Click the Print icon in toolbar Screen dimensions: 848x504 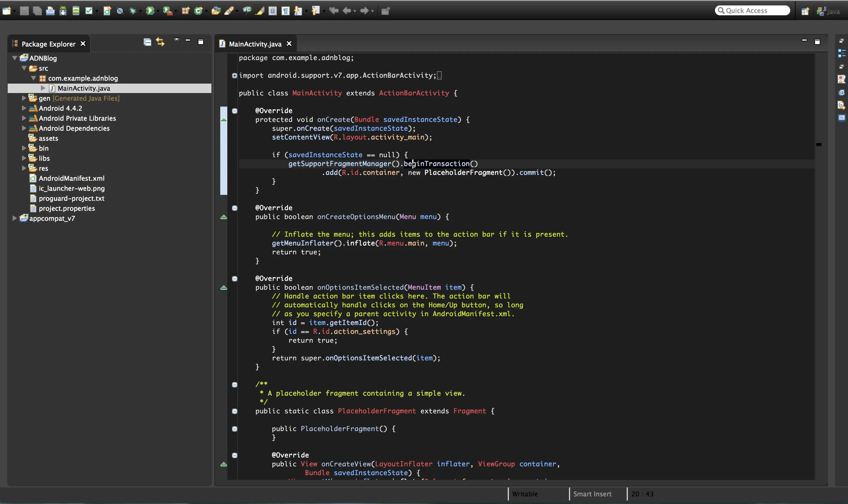[x=50, y=11]
